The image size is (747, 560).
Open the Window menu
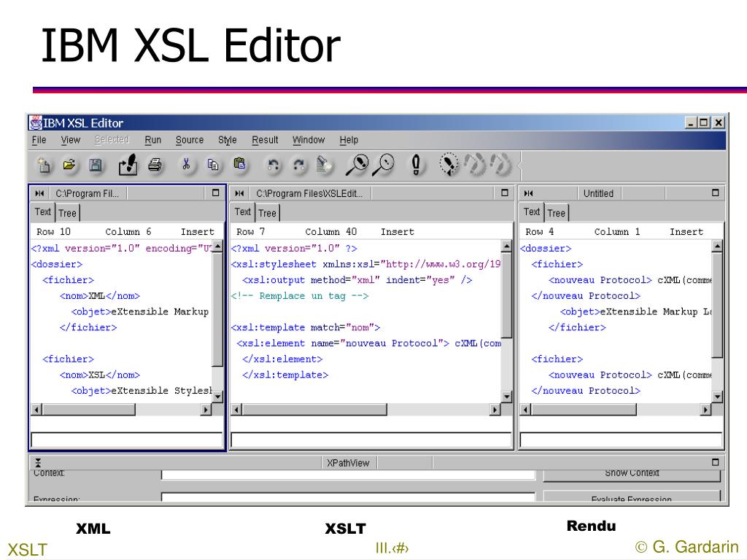click(x=309, y=140)
